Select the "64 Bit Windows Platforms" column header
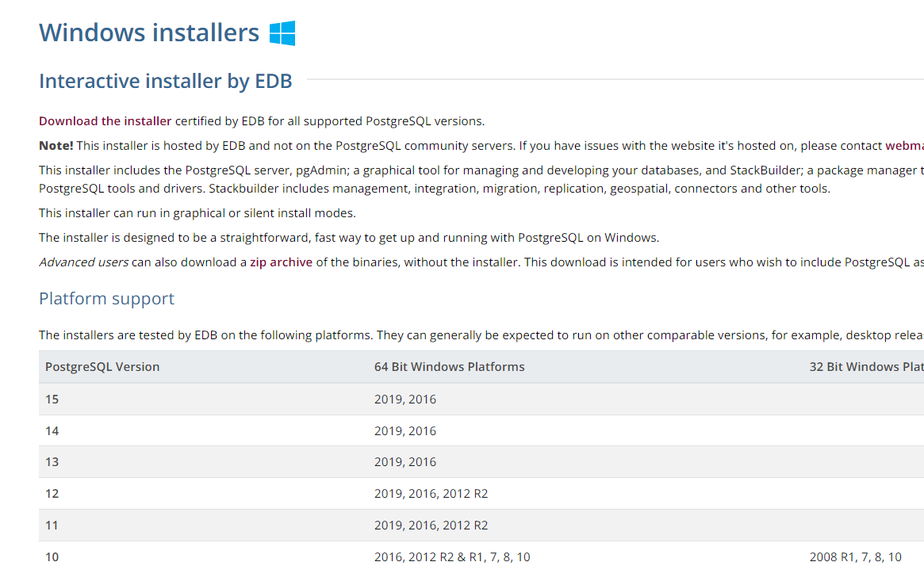924x581 pixels. click(449, 366)
